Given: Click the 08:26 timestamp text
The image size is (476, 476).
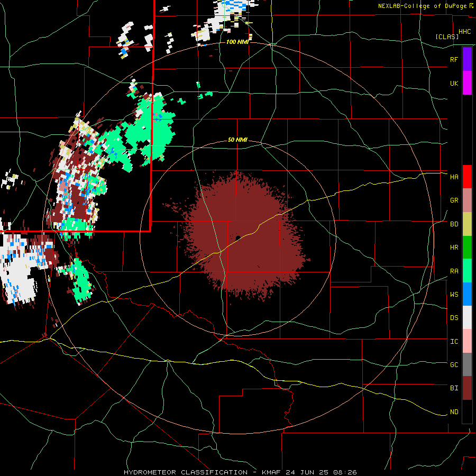Looking at the screenshot, I should [x=346, y=472].
